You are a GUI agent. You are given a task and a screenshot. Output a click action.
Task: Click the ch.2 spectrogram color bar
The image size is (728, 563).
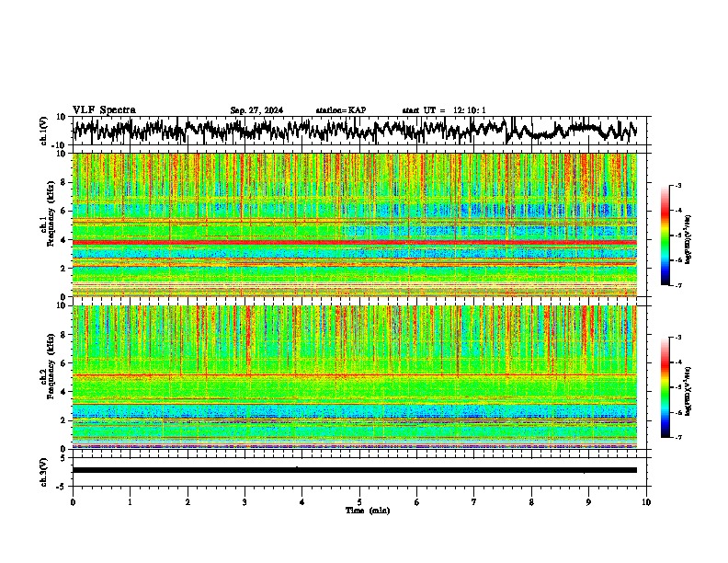pyautogui.click(x=665, y=387)
